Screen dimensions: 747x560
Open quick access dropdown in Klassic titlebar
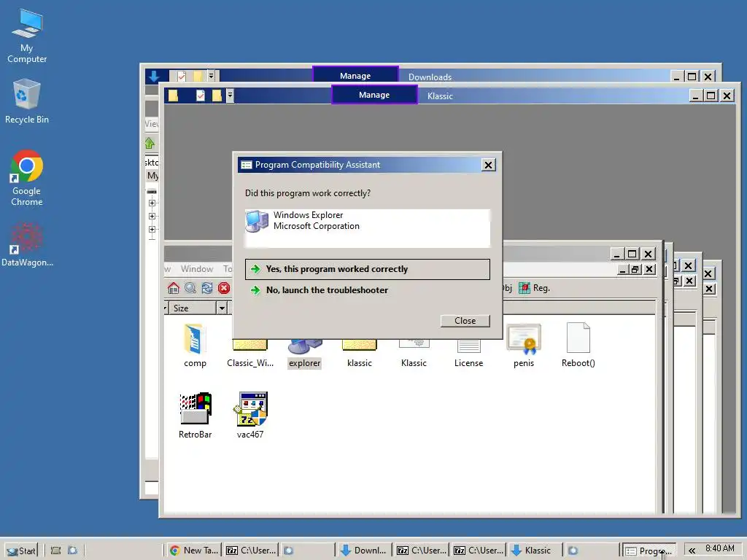tap(230, 96)
